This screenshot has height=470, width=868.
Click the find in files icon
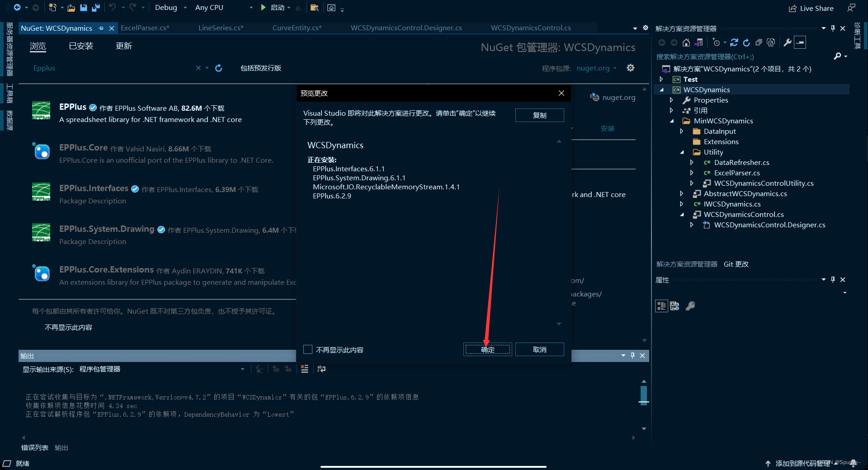tap(315, 8)
